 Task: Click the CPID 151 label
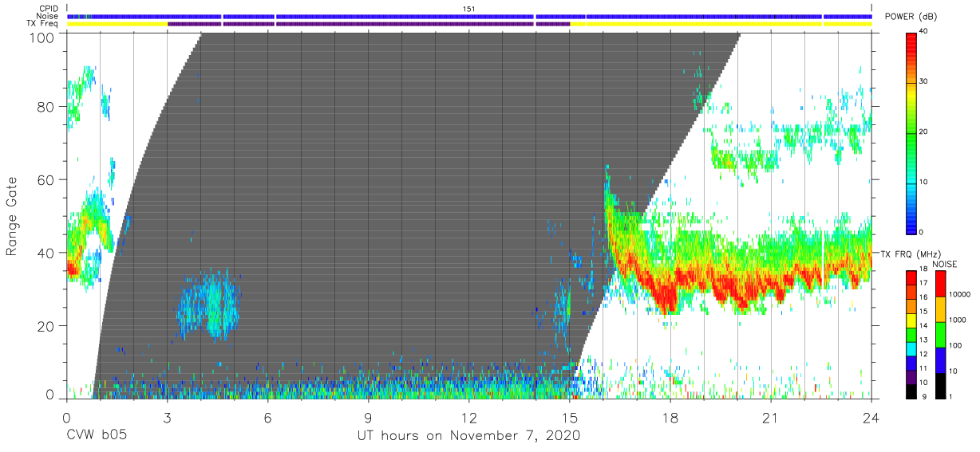coord(468,9)
